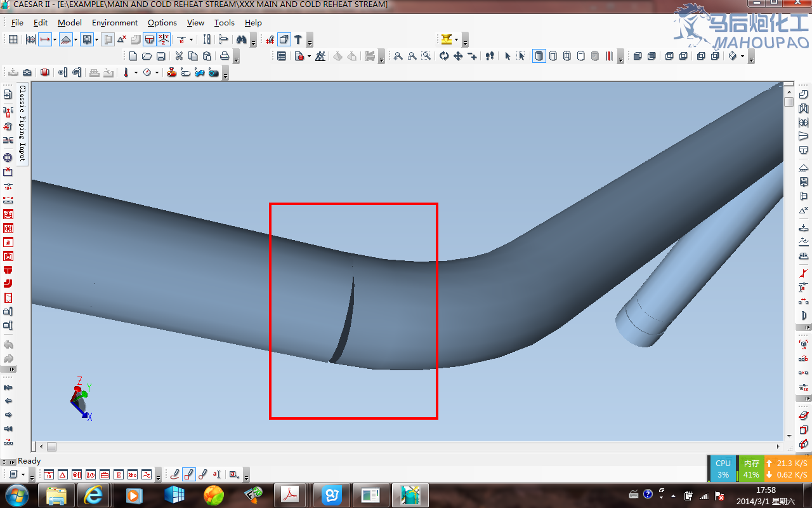This screenshot has height=508, width=812.
Task: Click the horizontal scrollbar thumb of the viewport
Action: point(51,446)
